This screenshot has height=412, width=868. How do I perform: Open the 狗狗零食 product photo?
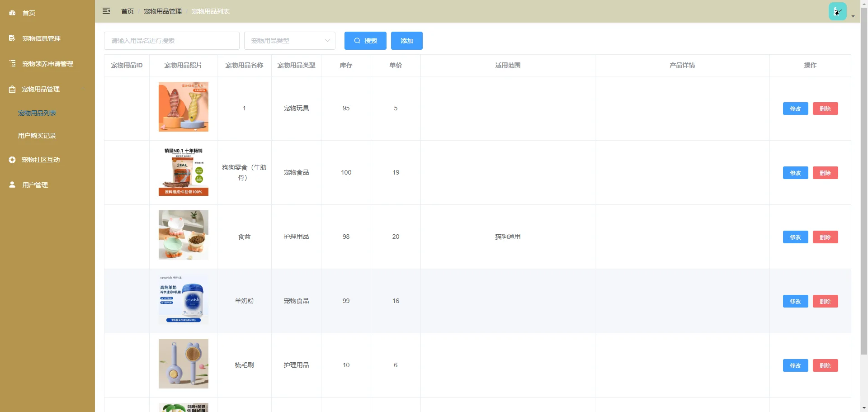184,171
